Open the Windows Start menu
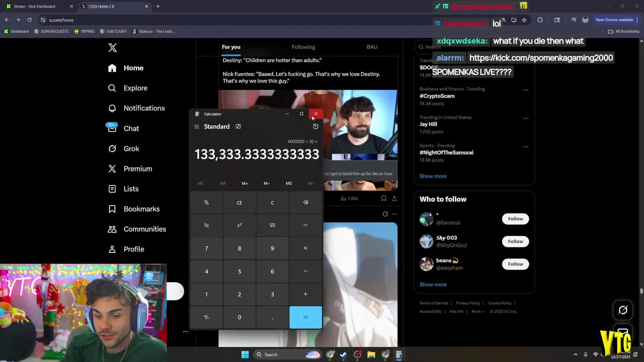The image size is (644, 362). (245, 354)
